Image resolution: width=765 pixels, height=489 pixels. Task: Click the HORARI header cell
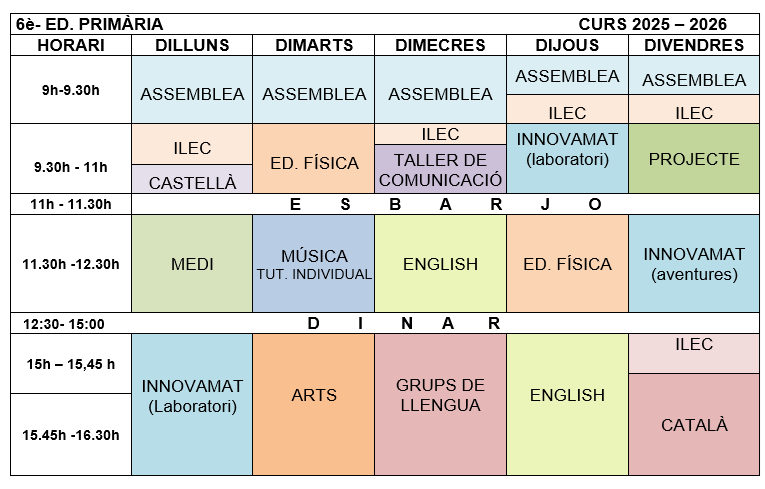pos(71,45)
